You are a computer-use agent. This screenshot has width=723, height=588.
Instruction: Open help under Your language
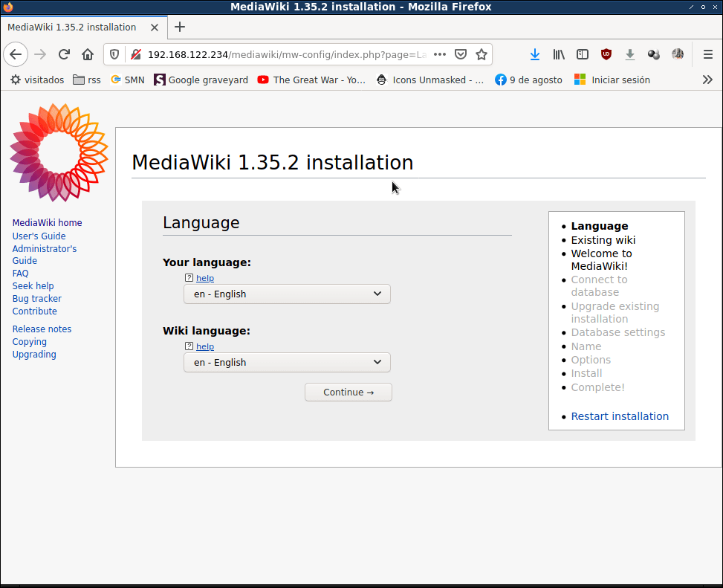(x=205, y=278)
